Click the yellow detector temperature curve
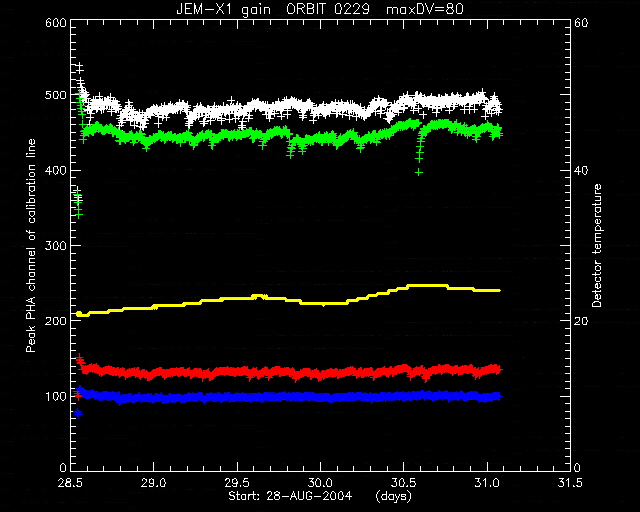 tap(288, 300)
